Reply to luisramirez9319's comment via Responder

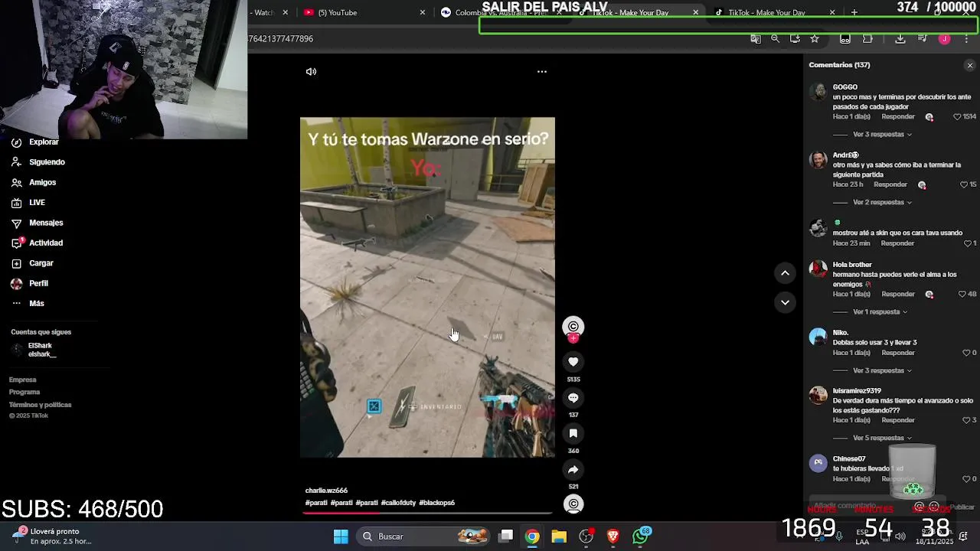tap(898, 420)
